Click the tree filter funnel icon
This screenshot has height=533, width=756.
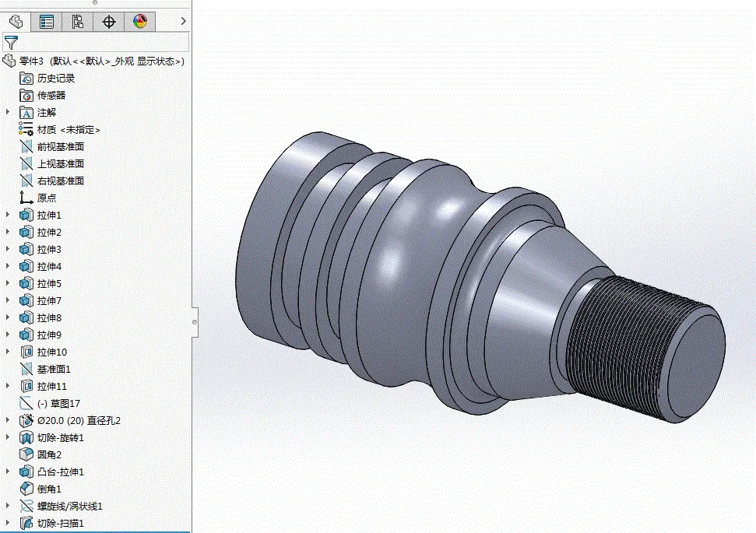click(x=11, y=43)
